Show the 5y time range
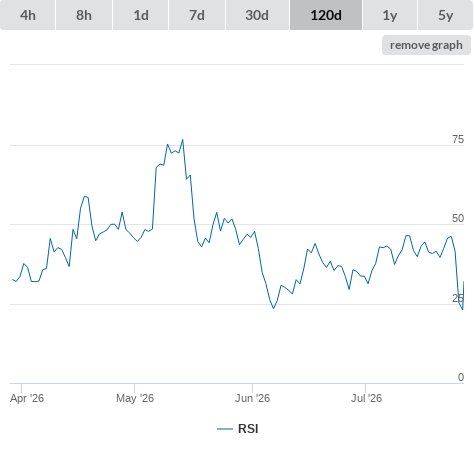 point(445,15)
